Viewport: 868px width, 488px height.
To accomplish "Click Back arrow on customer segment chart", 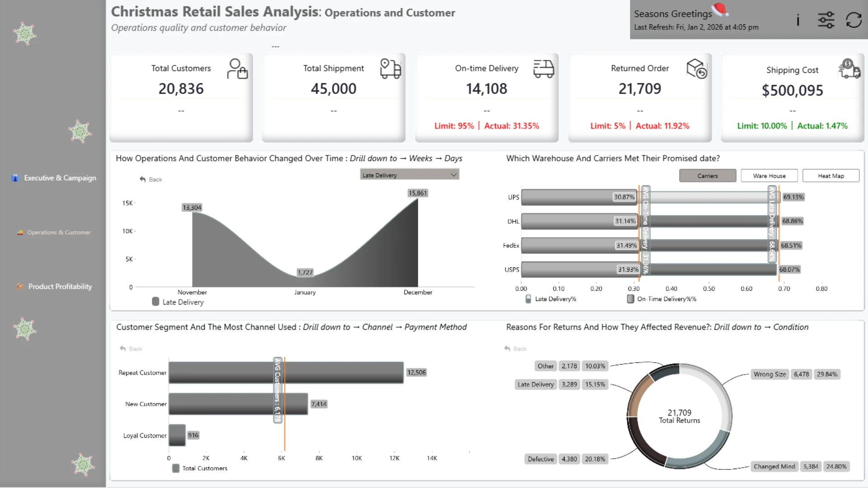I will point(131,349).
